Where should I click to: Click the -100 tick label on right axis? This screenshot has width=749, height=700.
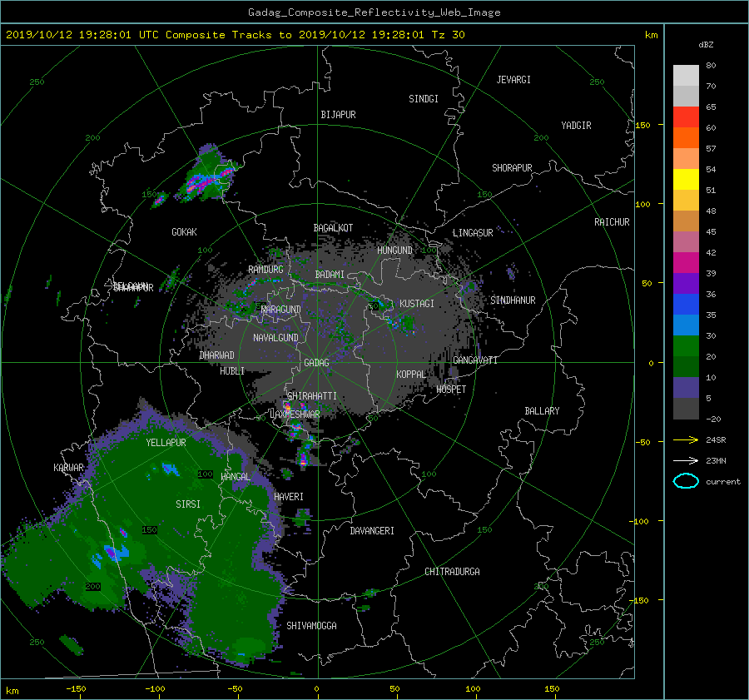click(641, 521)
